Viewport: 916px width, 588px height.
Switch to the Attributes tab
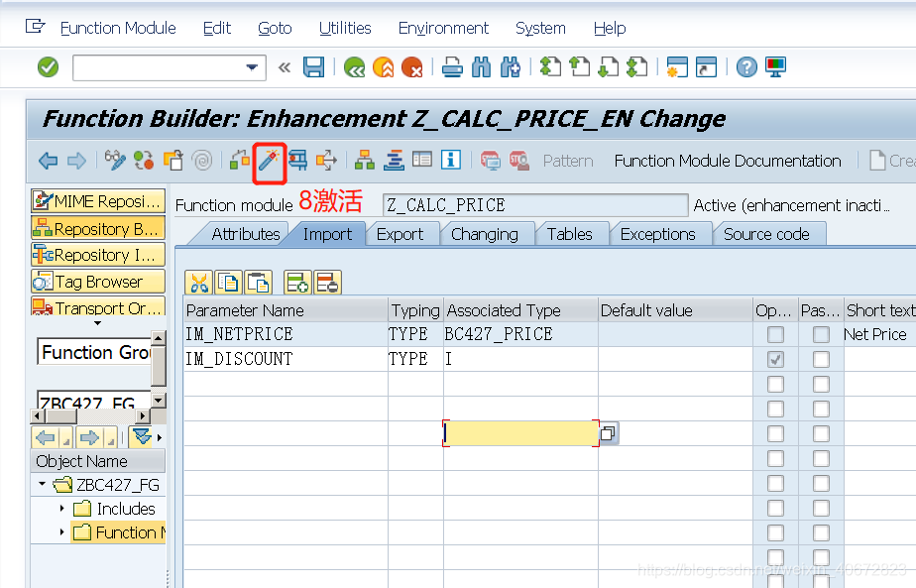[x=246, y=234]
